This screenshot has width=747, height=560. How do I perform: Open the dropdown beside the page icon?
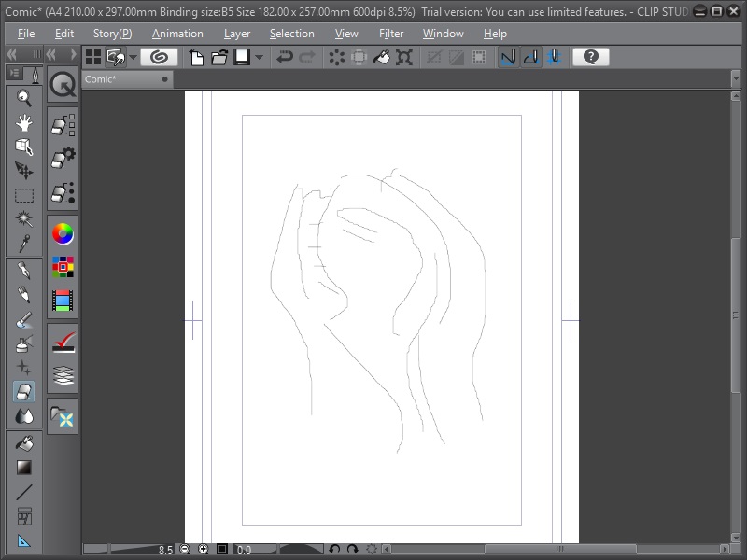click(x=257, y=57)
